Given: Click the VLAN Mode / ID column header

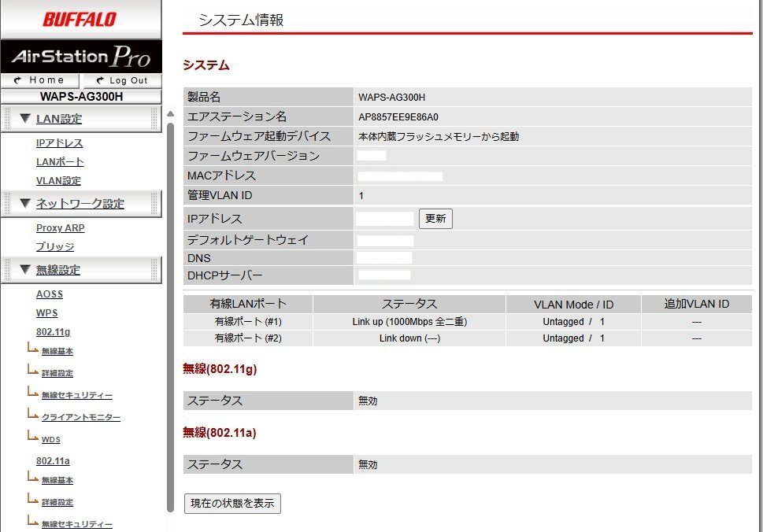Looking at the screenshot, I should 573,305.
